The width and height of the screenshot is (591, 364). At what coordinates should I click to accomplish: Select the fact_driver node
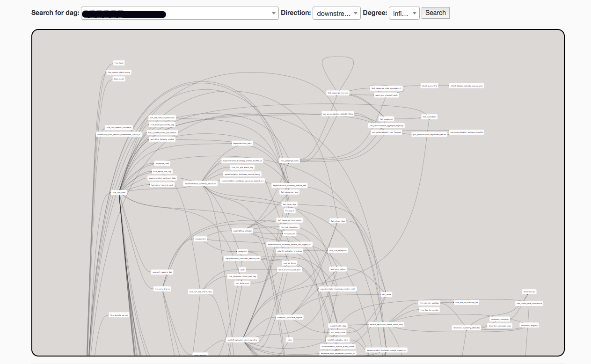[387, 294]
